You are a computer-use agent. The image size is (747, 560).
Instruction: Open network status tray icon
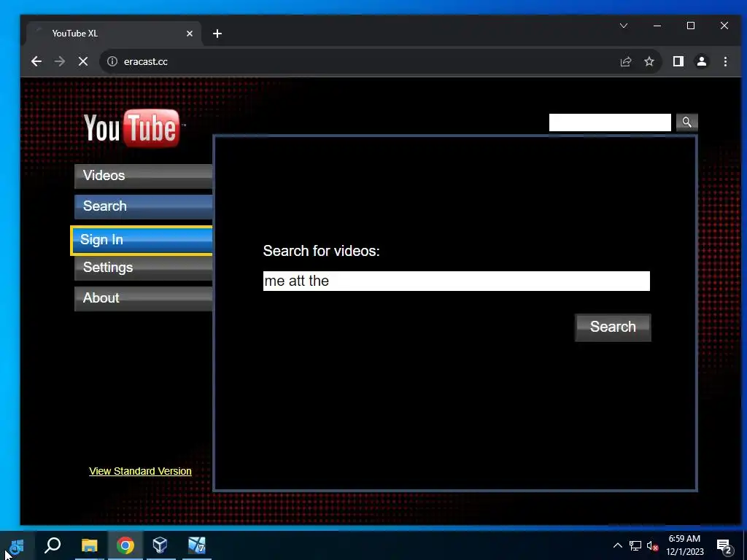click(635, 545)
